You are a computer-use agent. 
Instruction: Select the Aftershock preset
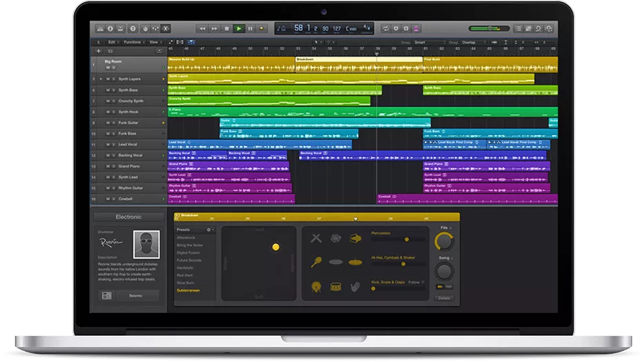click(x=186, y=238)
